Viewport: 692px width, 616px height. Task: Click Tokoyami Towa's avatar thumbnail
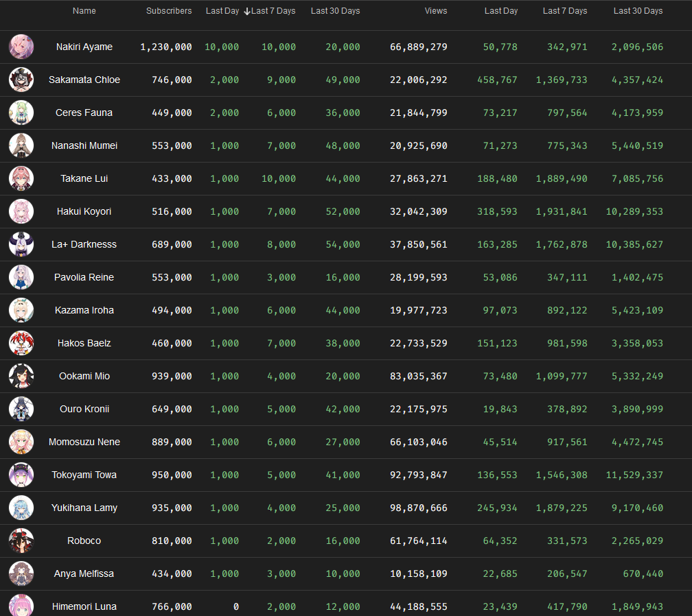pyautogui.click(x=21, y=475)
